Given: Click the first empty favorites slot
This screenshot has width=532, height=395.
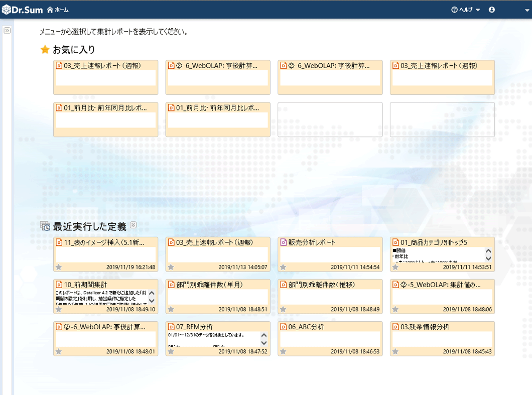Looking at the screenshot, I should 330,119.
